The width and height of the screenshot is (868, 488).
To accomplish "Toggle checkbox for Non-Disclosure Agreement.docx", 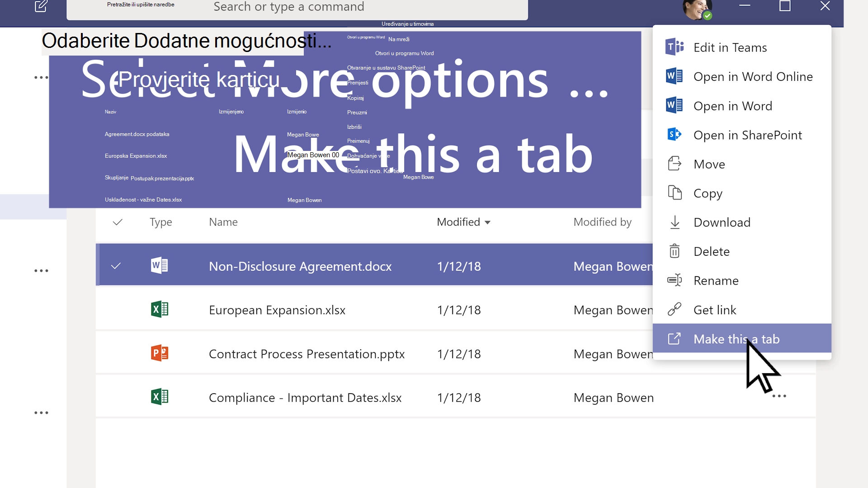I will [118, 266].
